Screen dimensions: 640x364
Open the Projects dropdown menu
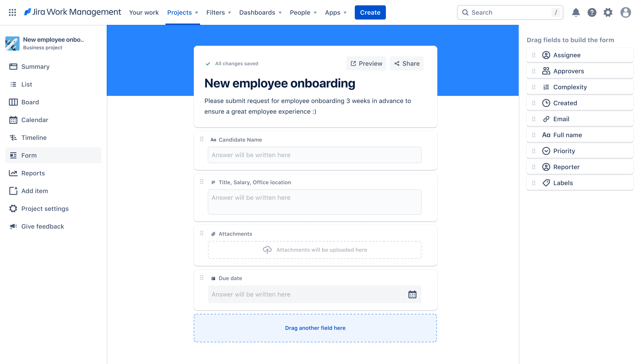tap(182, 12)
